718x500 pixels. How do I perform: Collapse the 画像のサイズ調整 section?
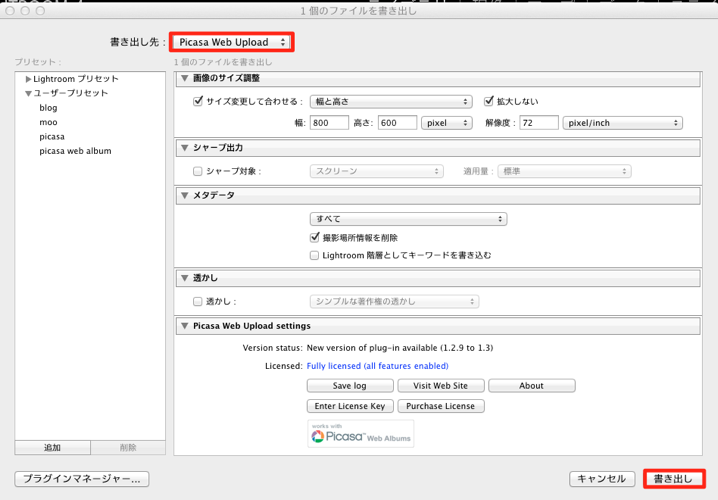[185, 78]
